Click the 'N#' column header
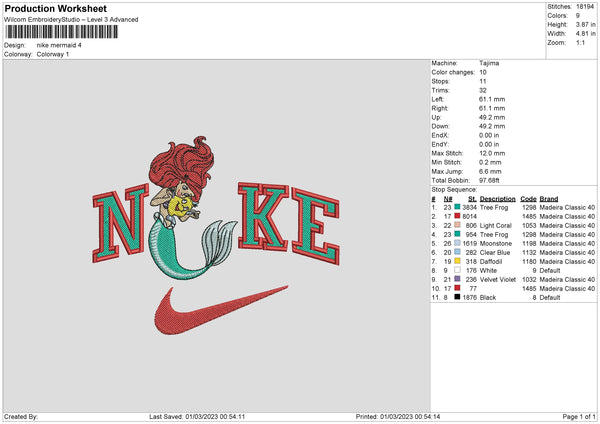The height and width of the screenshot is (424, 600). coord(448,199)
